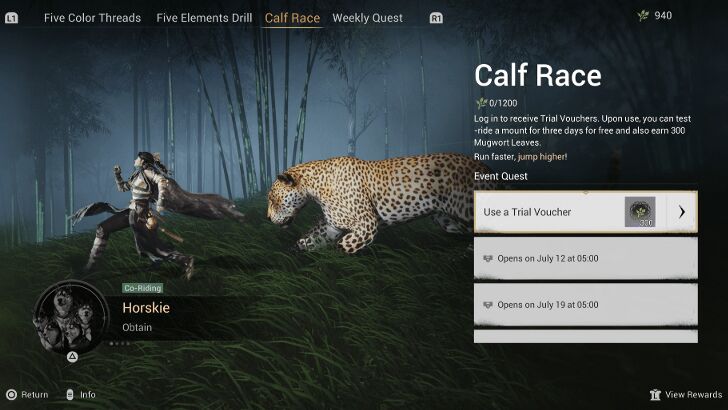
Task: Click the triangle button icon under portrait
Action: (72, 357)
